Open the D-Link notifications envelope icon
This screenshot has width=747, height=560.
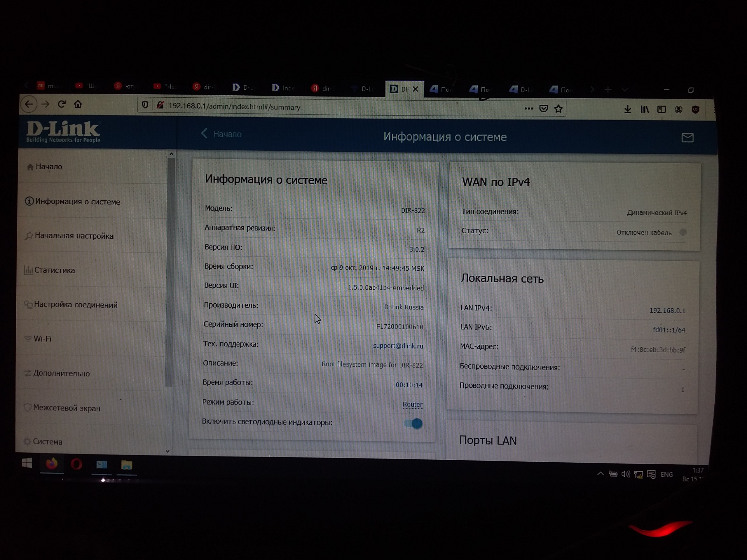[687, 137]
